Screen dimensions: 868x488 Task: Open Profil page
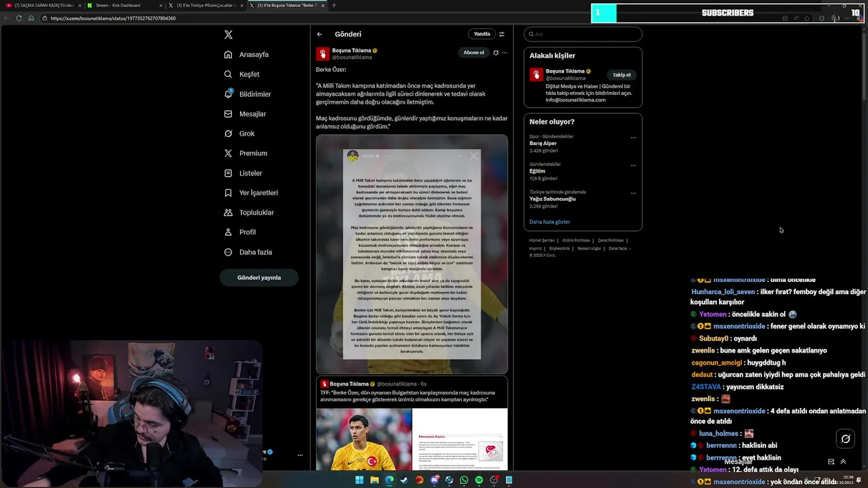point(240,232)
